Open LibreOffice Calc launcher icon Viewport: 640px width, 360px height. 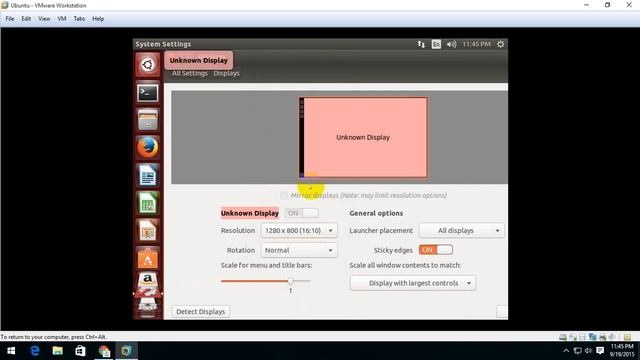(148, 203)
